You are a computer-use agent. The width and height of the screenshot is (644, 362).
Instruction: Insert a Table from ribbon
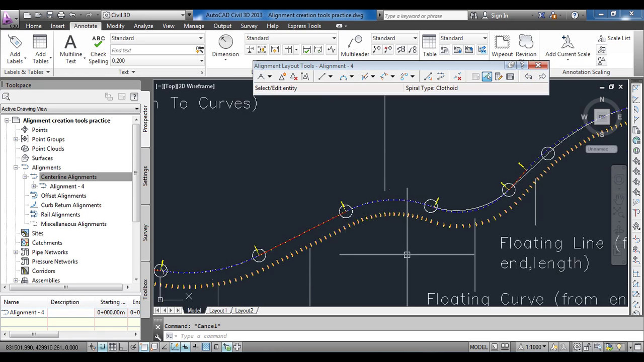point(429,46)
